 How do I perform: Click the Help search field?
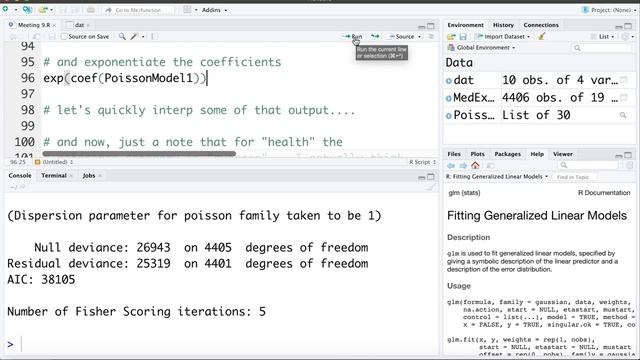click(588, 165)
